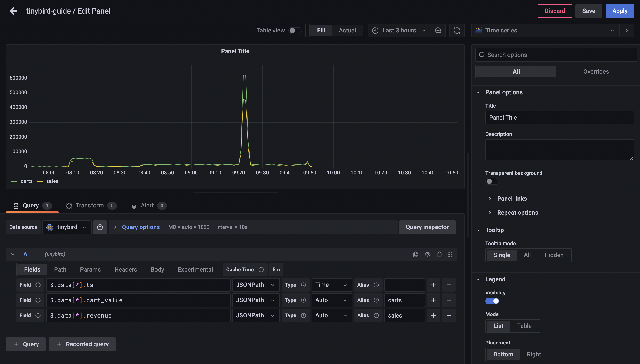Select Actual display mode
The width and height of the screenshot is (640, 364).
[347, 31]
